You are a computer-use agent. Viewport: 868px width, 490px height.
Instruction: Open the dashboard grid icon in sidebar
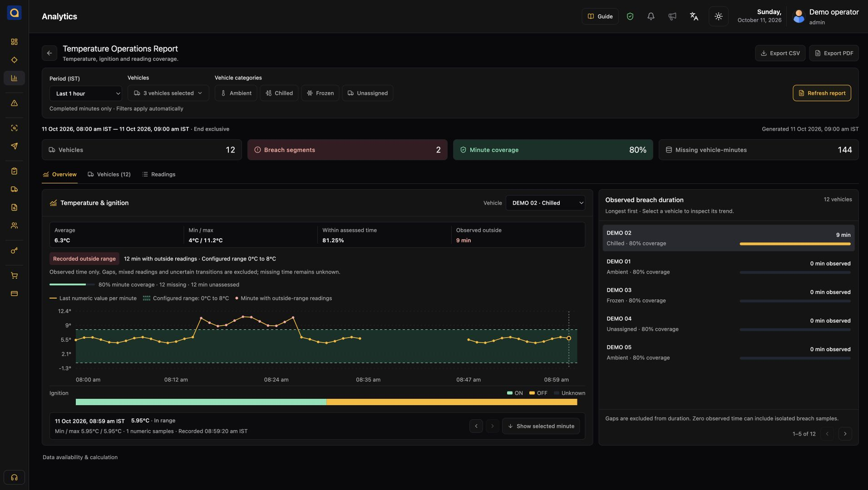tap(14, 42)
